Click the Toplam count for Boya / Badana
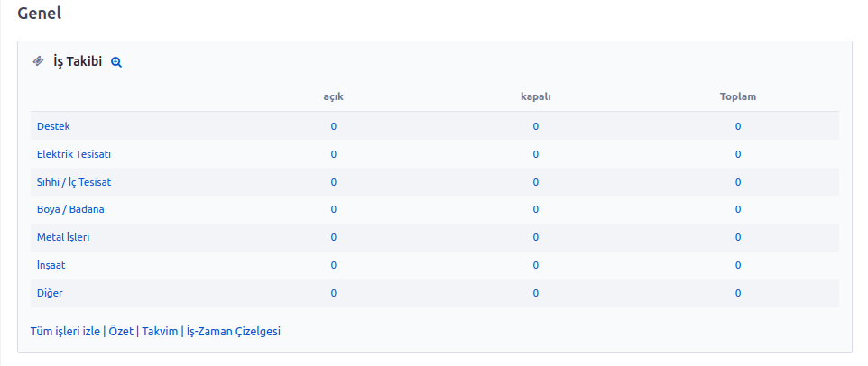Image resolution: width=868 pixels, height=366 pixels. coord(738,209)
